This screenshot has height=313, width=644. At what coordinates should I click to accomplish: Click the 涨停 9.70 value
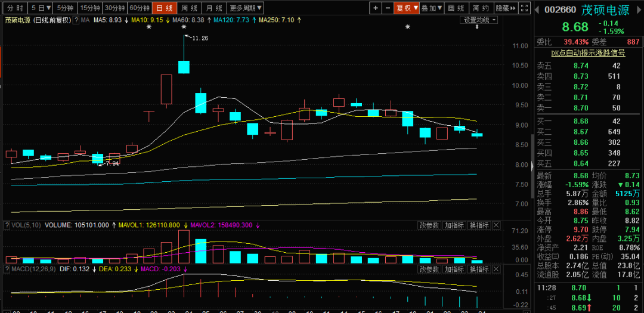[581, 230]
